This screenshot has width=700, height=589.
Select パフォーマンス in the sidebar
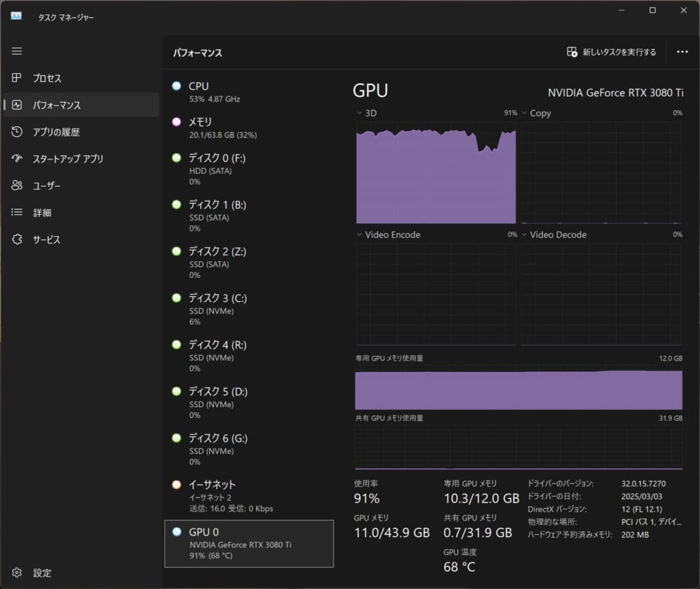81,105
